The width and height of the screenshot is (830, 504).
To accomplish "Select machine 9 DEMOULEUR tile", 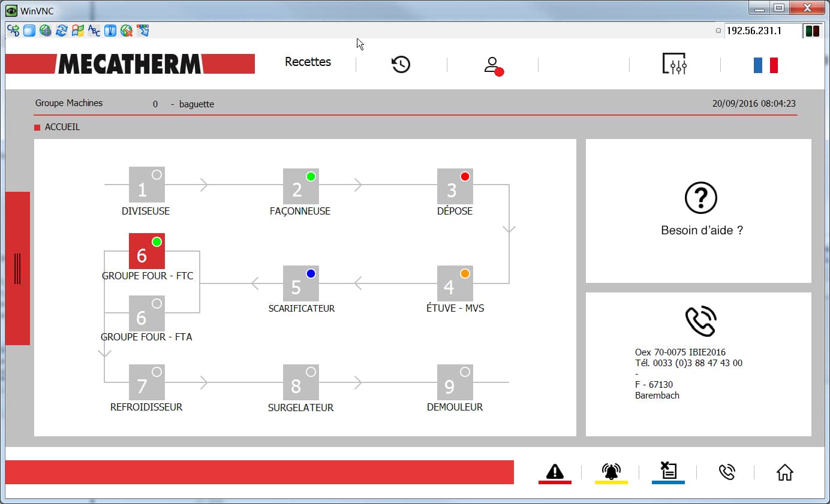I will click(455, 382).
